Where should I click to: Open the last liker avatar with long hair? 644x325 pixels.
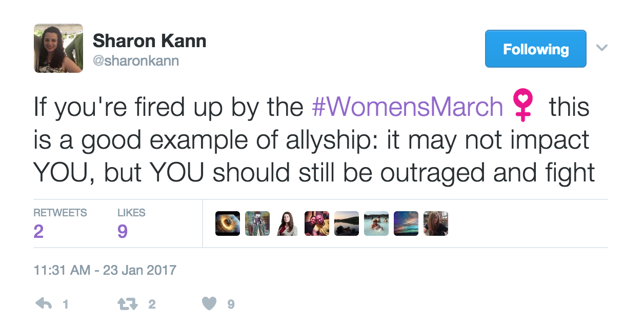[x=436, y=224]
